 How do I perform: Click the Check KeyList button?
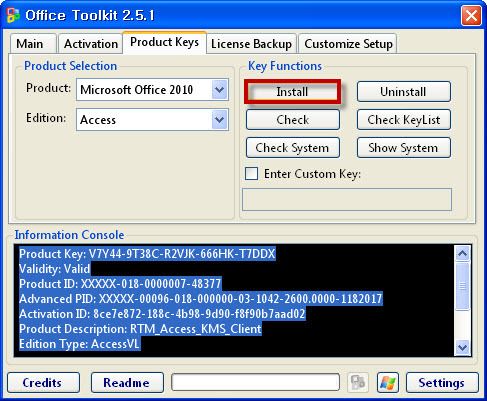404,120
